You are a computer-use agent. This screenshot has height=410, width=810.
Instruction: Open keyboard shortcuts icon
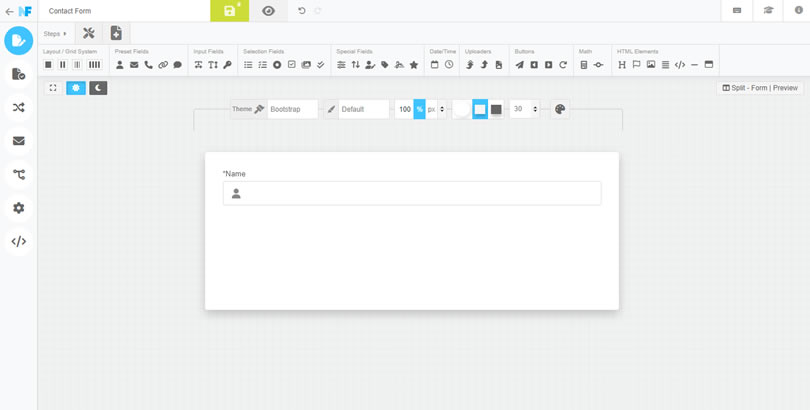[737, 11]
